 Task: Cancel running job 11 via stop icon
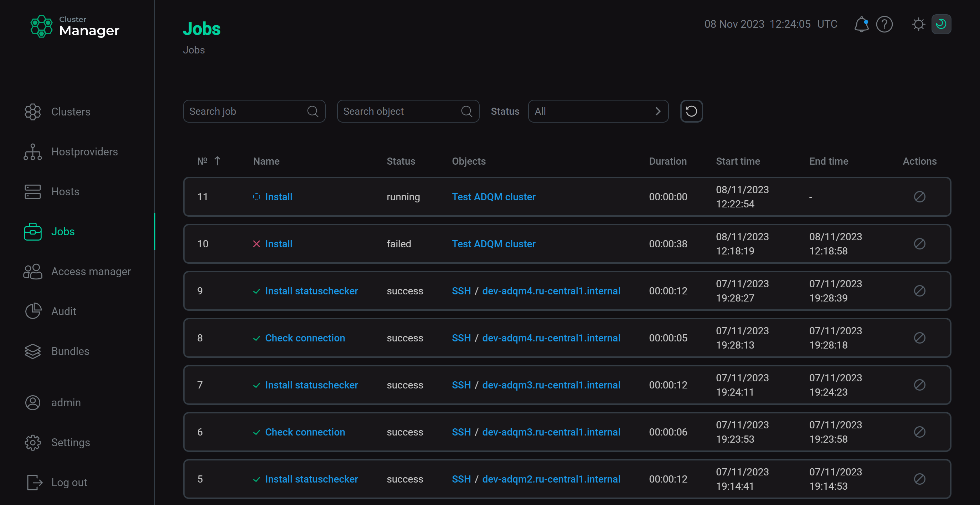(x=919, y=197)
